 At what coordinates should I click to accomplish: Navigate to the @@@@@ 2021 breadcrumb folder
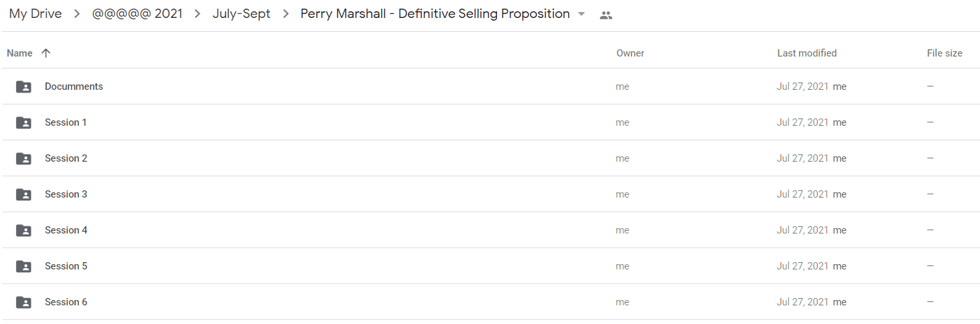(137, 14)
